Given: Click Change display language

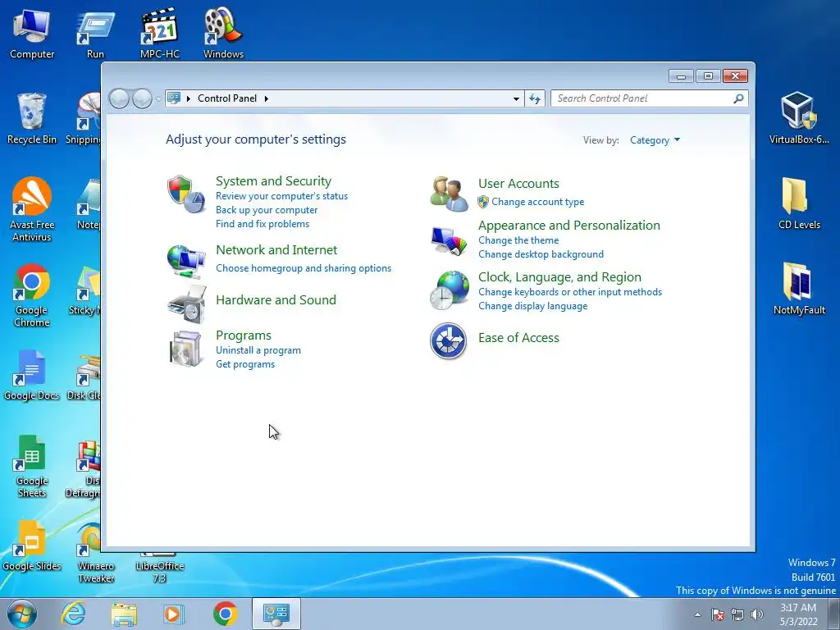Looking at the screenshot, I should 532,306.
